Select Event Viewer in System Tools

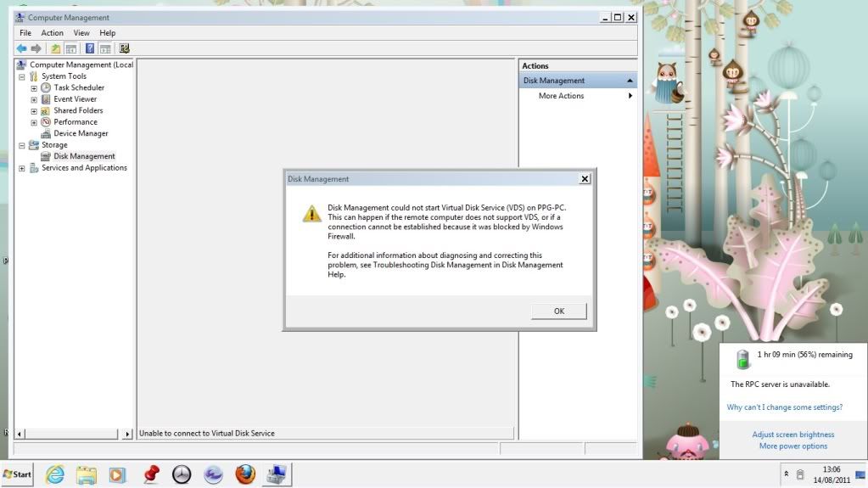(75, 99)
